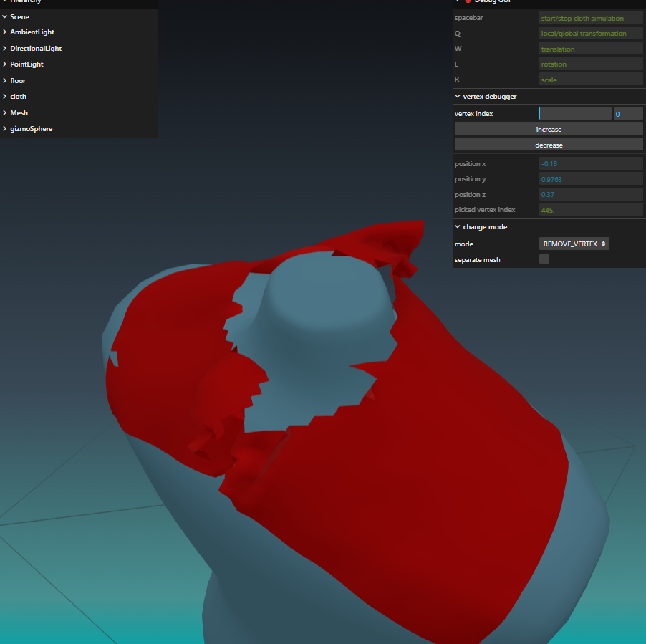Screen dimensions: 646x644
Task: Collapse the vertex debugger folder
Action: click(458, 97)
